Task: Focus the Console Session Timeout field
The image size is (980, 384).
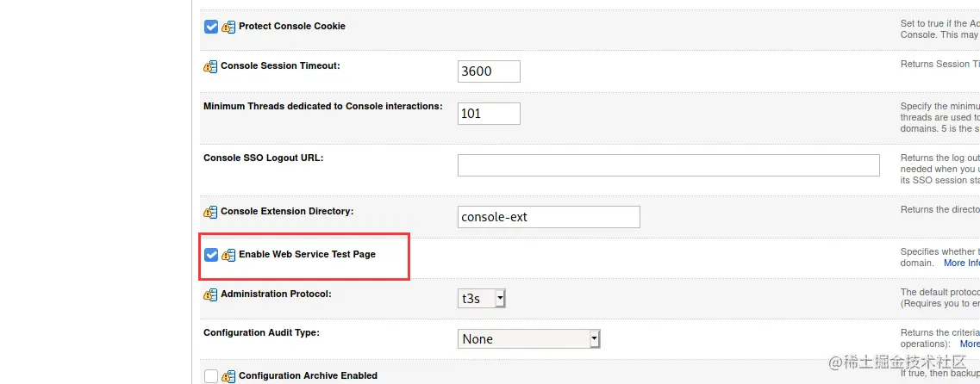Action: pos(489,71)
